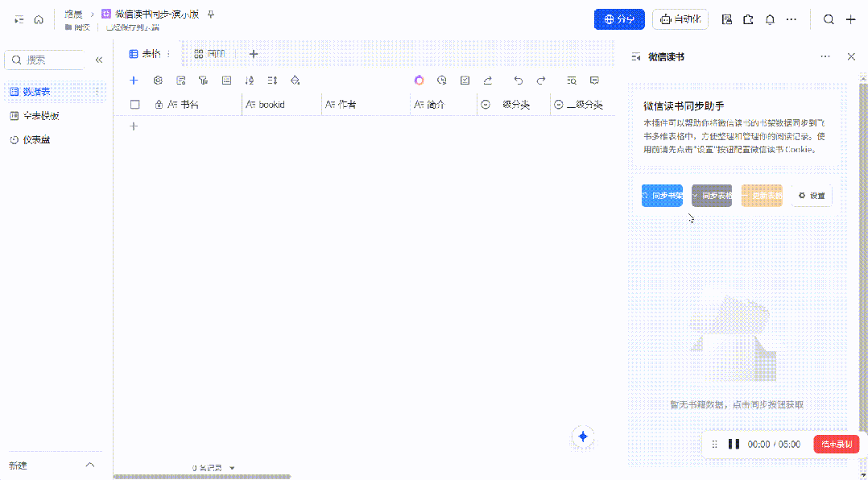Click the horizontal scrollbar under the table
The width and height of the screenshot is (868, 480).
[x=202, y=476]
